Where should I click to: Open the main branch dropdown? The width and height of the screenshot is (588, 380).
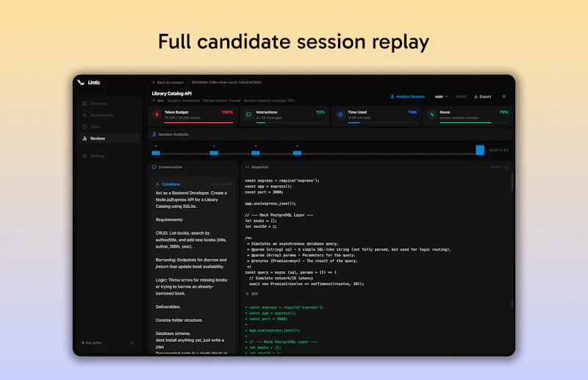click(x=442, y=96)
